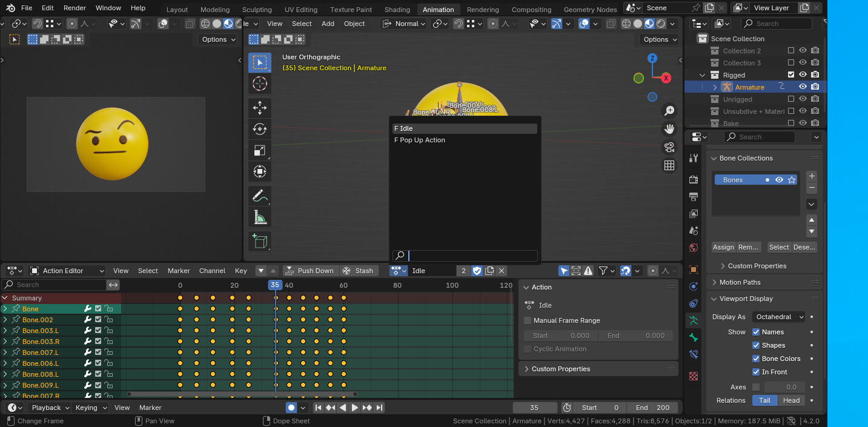Click the Assign bone collection button
Image resolution: width=868 pixels, height=427 pixels.
[723, 247]
